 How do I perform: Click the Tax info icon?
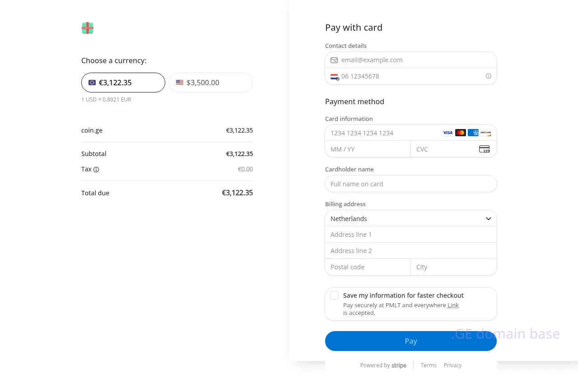click(96, 170)
